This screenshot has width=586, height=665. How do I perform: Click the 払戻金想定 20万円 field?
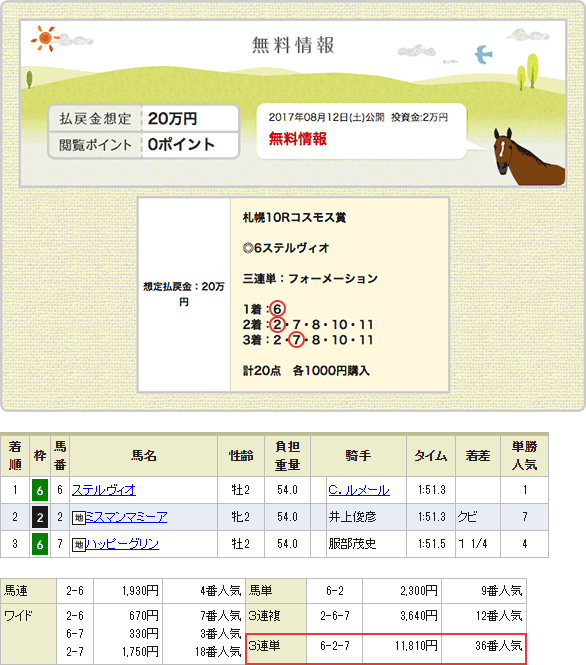[x=144, y=119]
